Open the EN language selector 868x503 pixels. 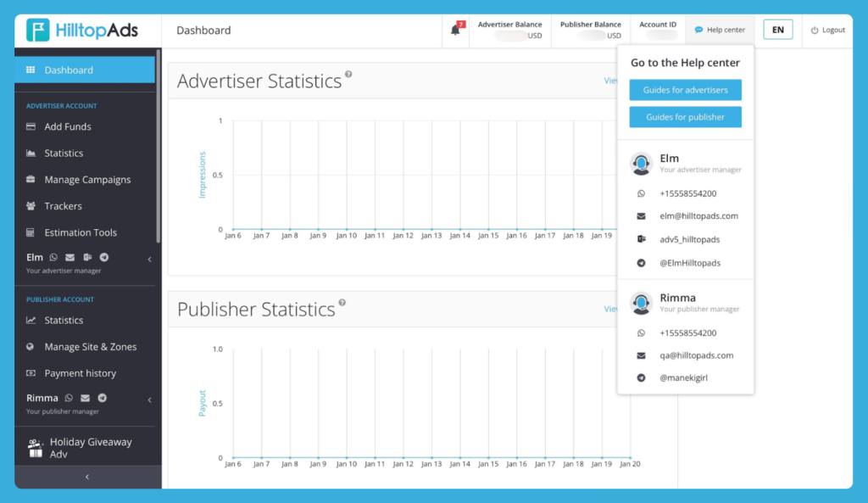coord(777,30)
